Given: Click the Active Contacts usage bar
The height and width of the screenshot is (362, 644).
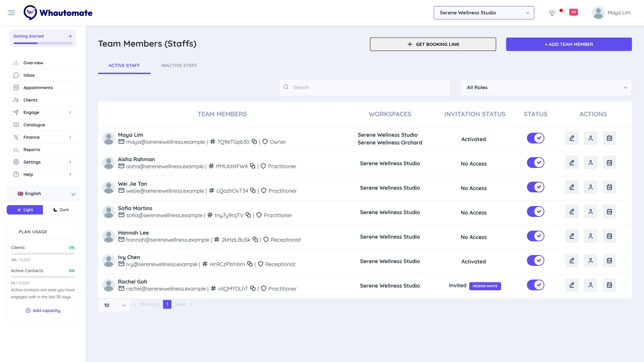Looking at the screenshot, I should [43, 277].
